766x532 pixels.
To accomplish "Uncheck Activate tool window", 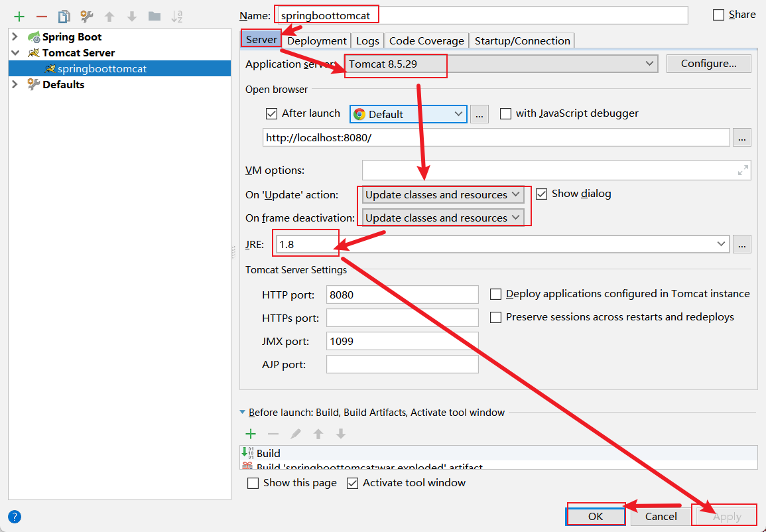I will point(352,483).
